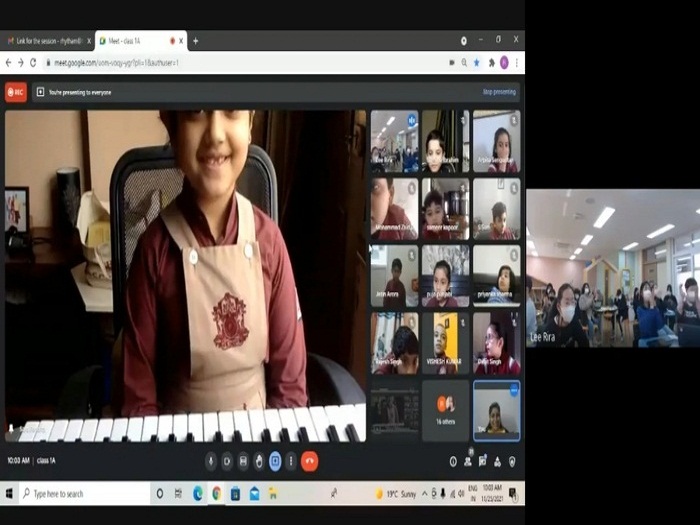
Task: Open the '16 others' participants tile
Action: (446, 411)
